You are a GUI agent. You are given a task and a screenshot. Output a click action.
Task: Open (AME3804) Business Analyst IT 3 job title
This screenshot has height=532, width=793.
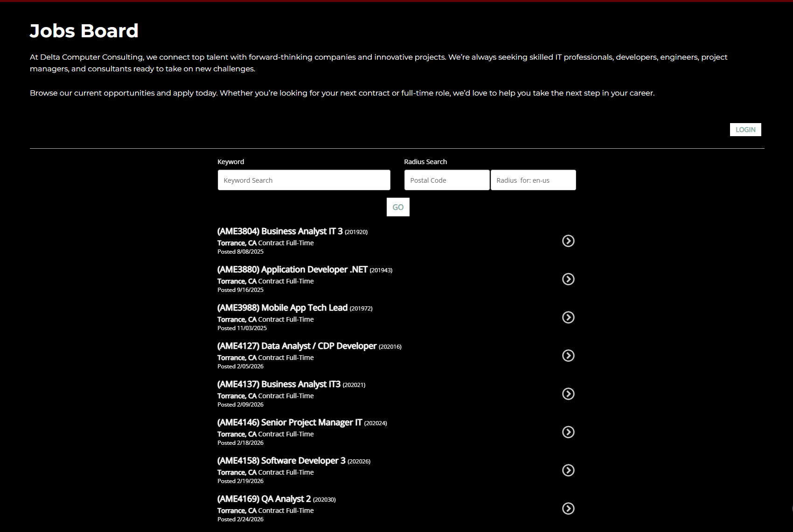[x=280, y=231]
